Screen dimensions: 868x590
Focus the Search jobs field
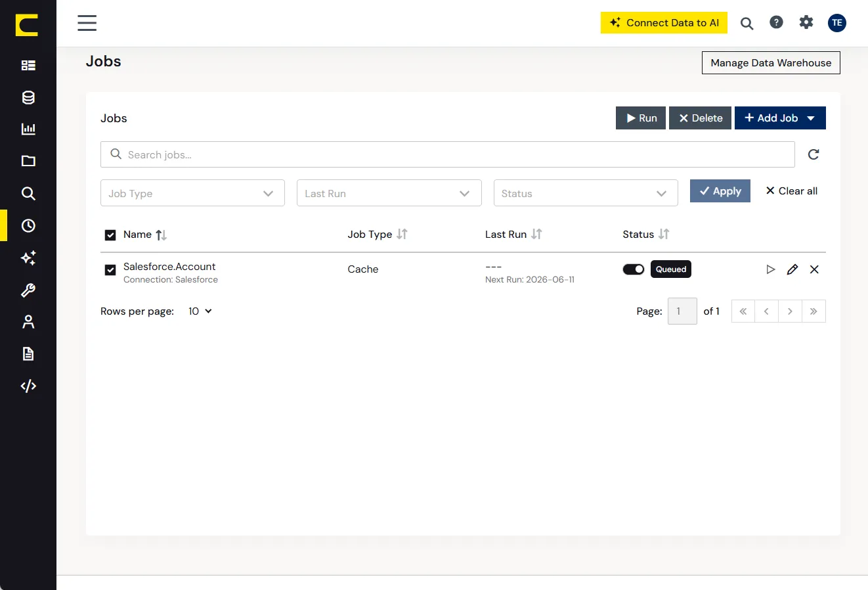point(448,154)
